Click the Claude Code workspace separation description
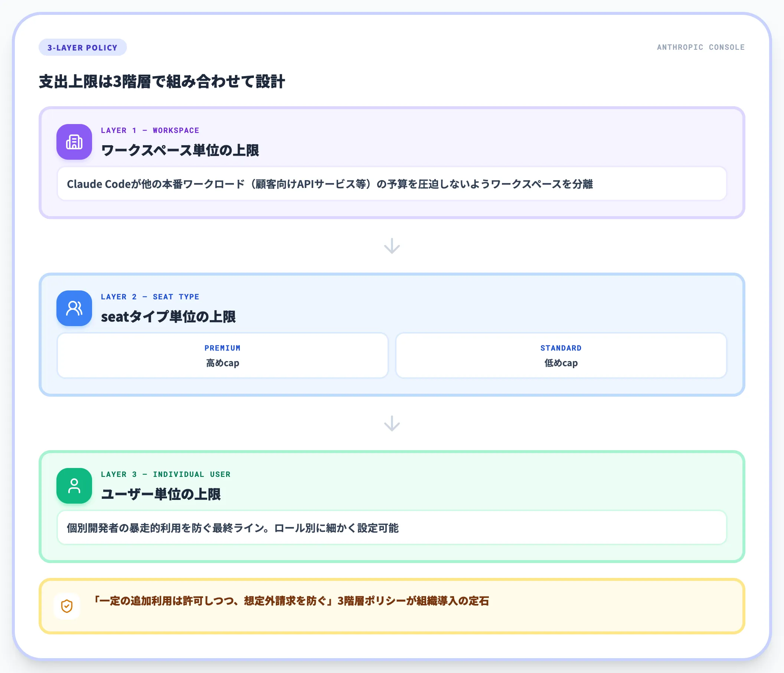Image resolution: width=784 pixels, height=673 pixels. [392, 184]
